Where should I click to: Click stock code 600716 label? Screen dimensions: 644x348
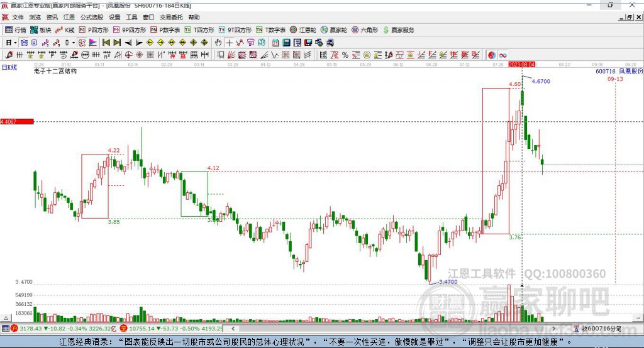click(x=606, y=71)
